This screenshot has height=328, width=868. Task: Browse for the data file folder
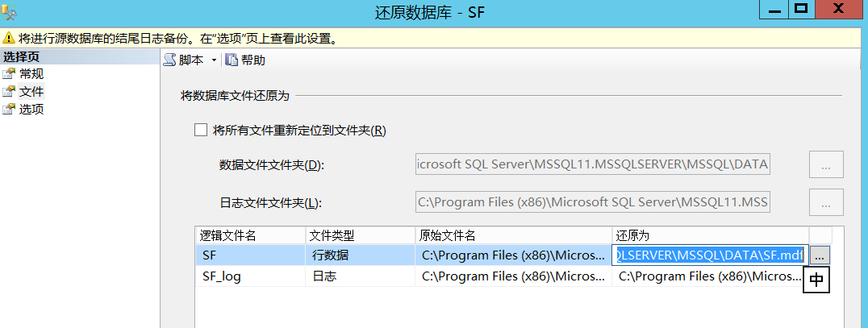point(826,164)
